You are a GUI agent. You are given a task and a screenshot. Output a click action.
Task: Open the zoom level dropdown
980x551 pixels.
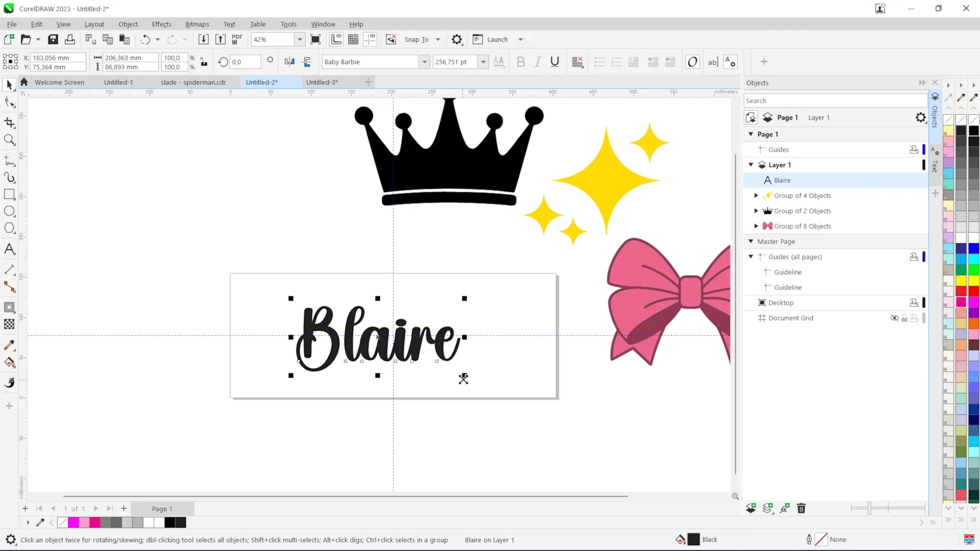tap(300, 39)
